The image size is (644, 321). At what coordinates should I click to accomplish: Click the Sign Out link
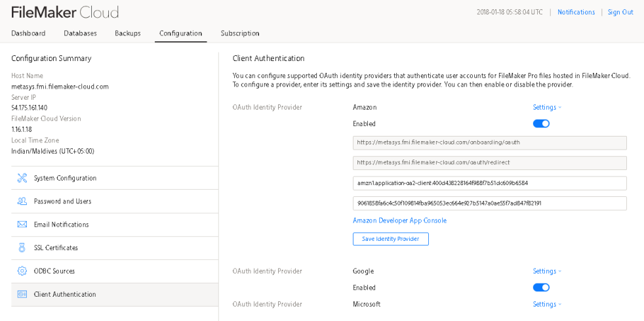pyautogui.click(x=620, y=12)
